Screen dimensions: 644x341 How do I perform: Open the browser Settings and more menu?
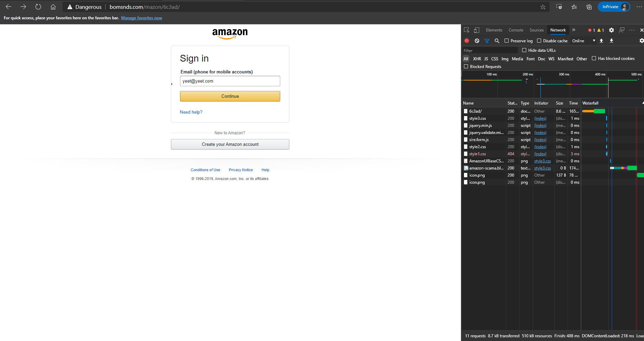coord(639,7)
